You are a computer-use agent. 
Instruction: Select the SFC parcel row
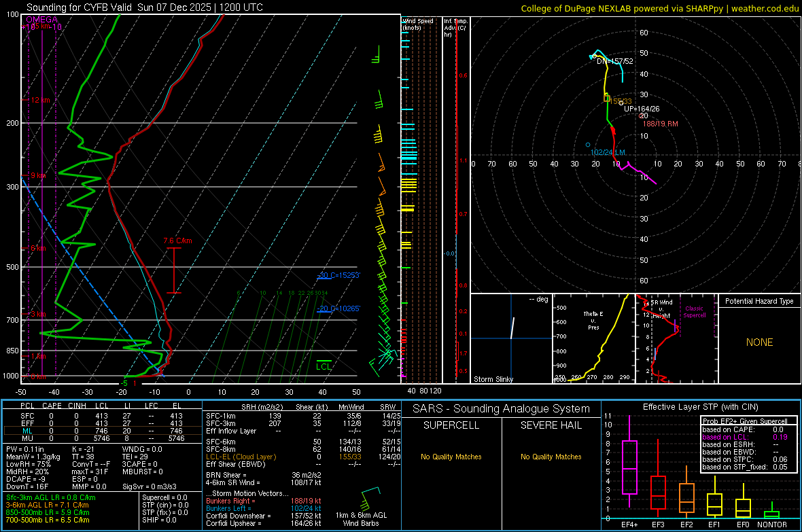coord(102,416)
